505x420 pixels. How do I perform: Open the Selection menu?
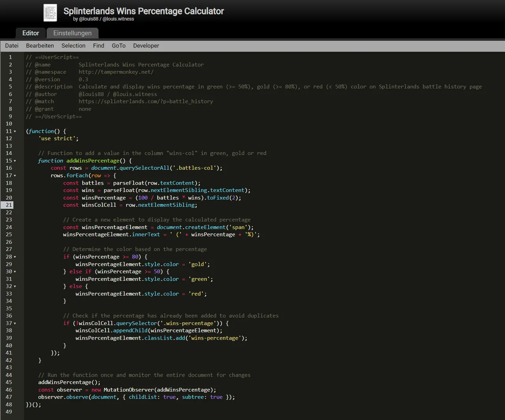point(73,46)
